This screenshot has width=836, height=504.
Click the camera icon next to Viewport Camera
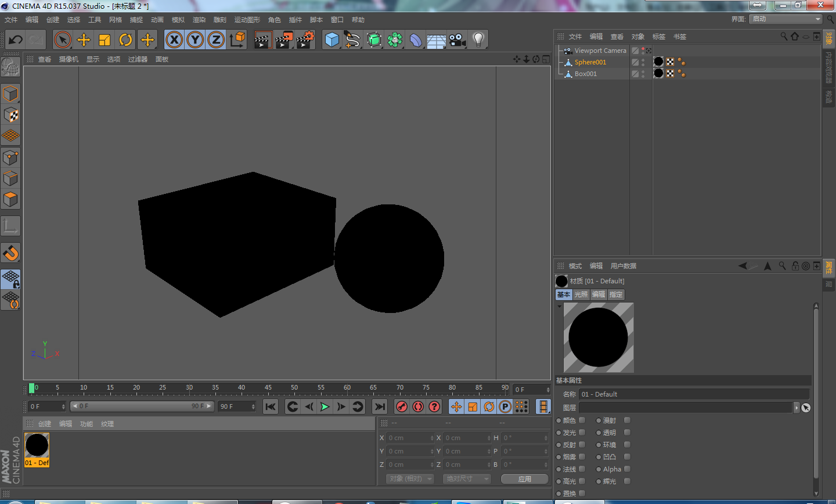pos(567,51)
